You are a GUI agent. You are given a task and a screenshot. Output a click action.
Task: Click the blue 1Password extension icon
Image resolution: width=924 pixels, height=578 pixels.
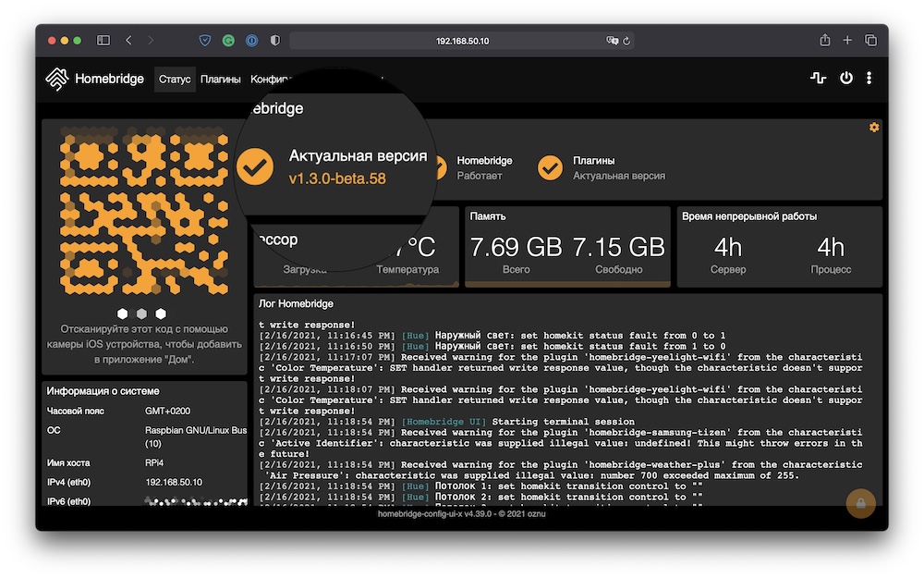click(x=251, y=40)
